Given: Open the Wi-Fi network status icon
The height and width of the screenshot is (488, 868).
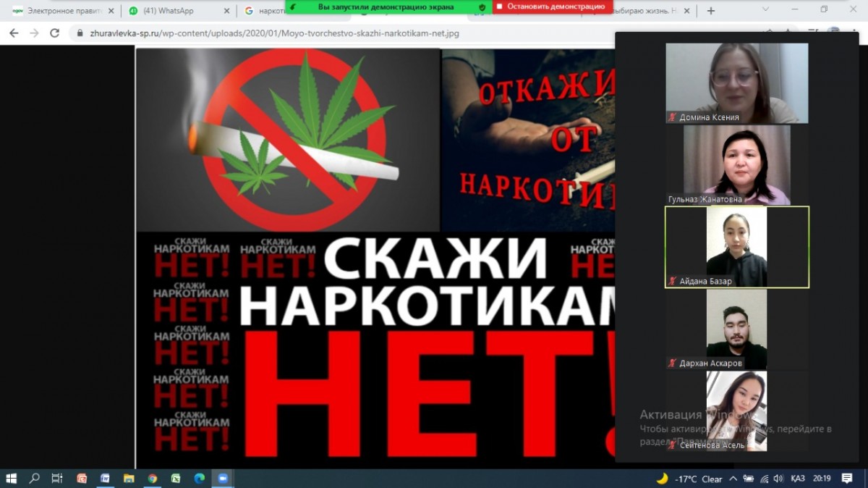Looking at the screenshot, I should click(764, 479).
